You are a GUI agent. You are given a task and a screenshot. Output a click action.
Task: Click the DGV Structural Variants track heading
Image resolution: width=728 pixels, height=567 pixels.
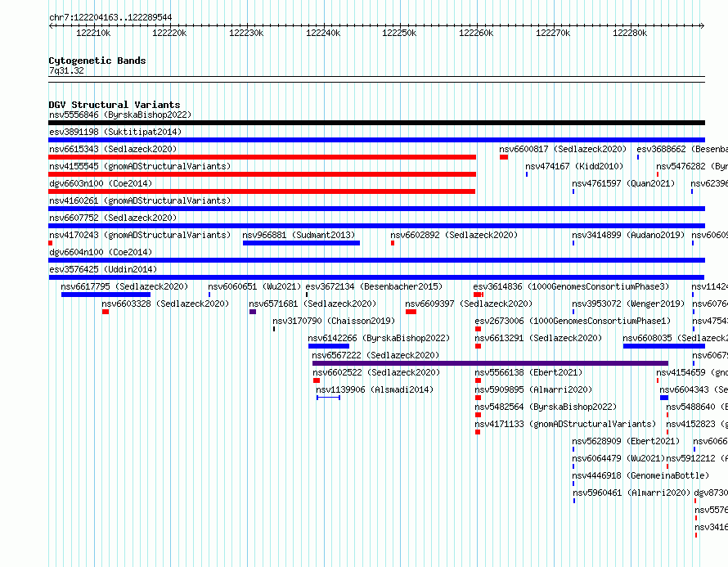coord(115,105)
